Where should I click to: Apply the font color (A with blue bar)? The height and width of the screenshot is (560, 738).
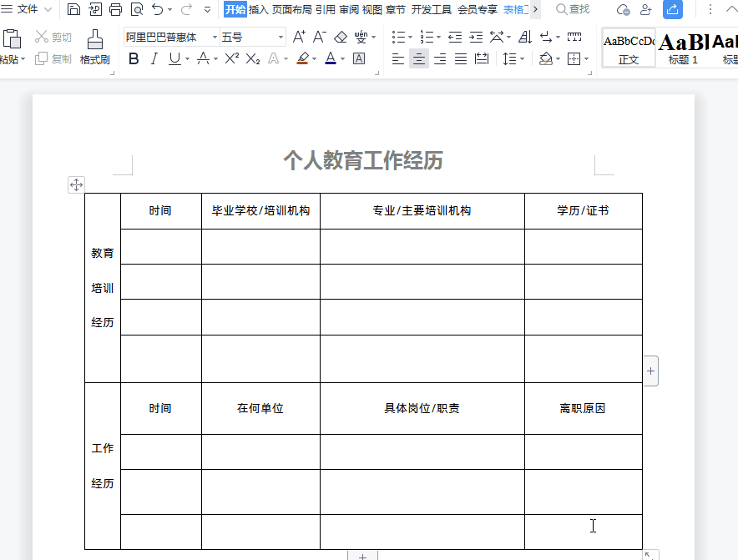point(331,58)
